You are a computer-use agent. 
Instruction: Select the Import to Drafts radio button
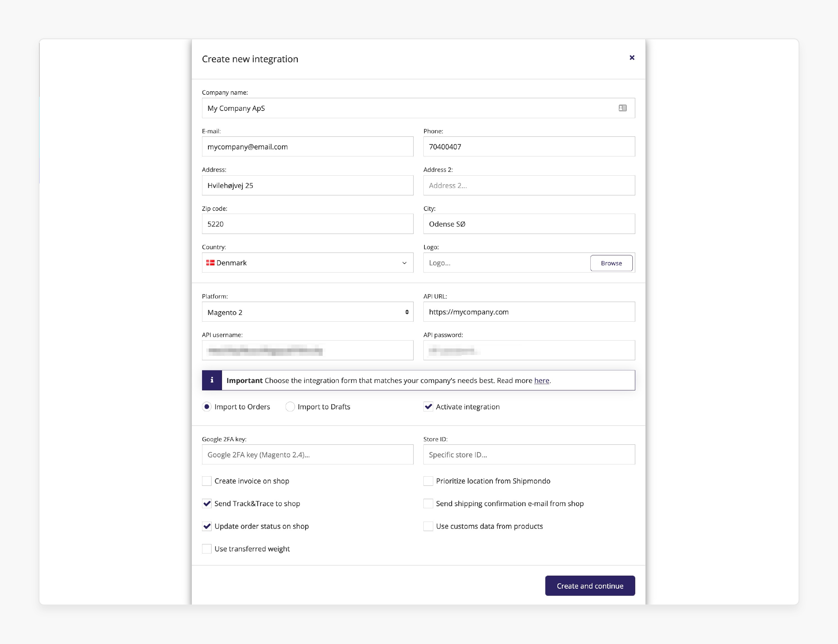coord(290,407)
